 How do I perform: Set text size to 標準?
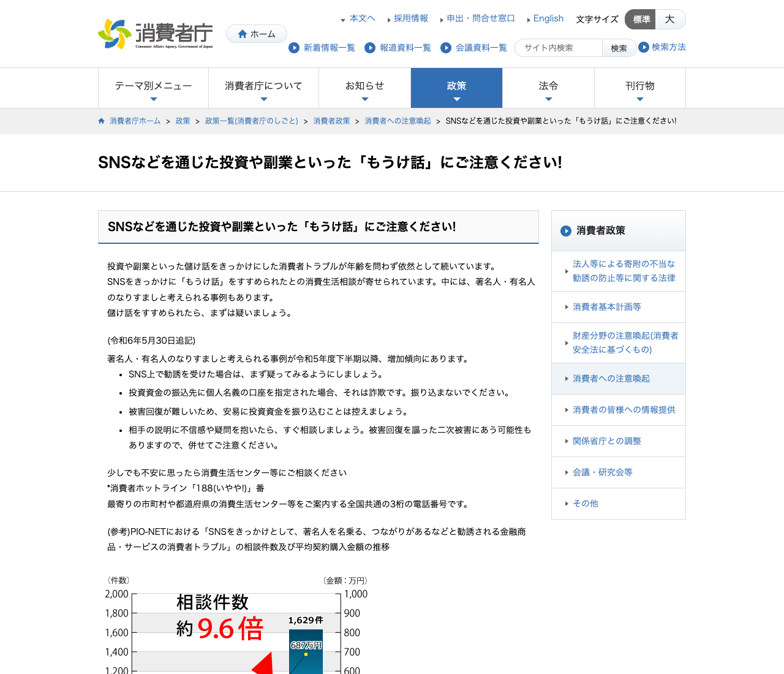(x=641, y=19)
